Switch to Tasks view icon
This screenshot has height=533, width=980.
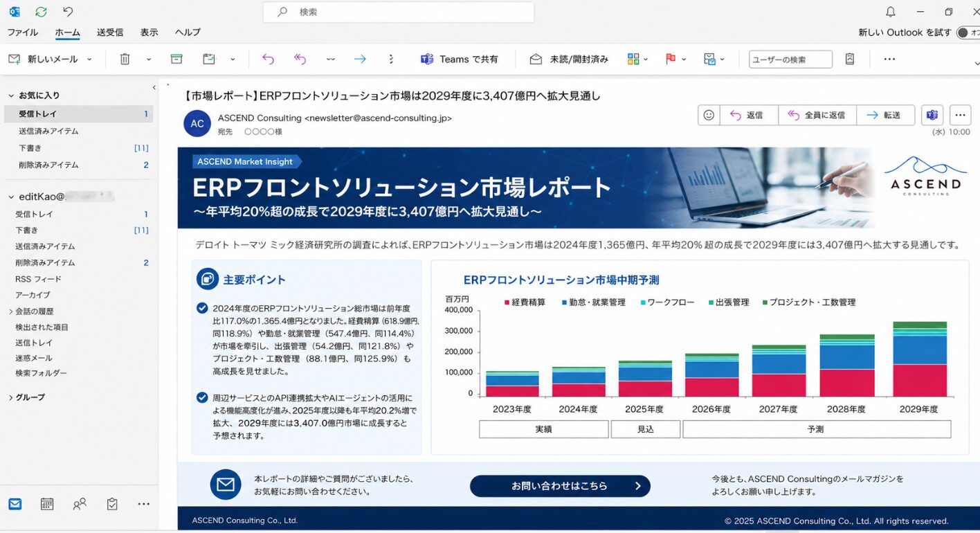coord(112,504)
